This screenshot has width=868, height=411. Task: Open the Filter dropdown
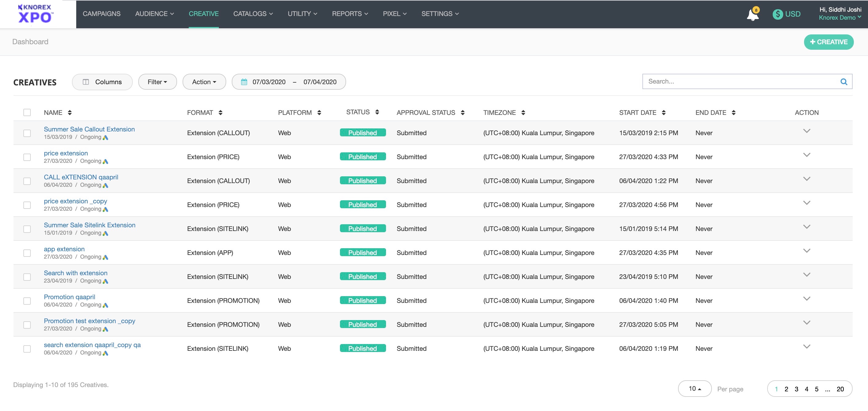(x=157, y=82)
